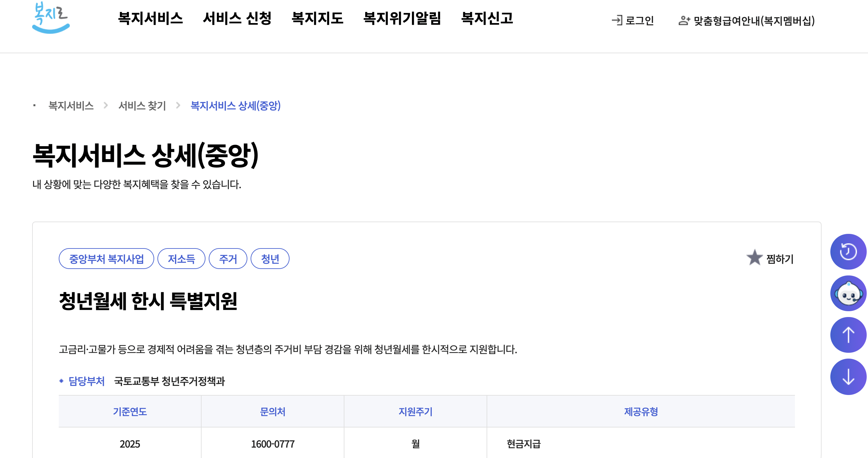Click the login arrow icon

(x=617, y=20)
